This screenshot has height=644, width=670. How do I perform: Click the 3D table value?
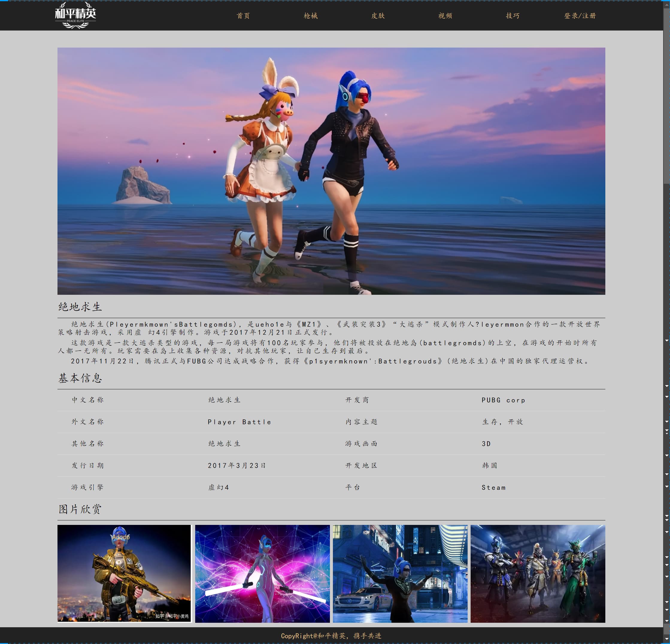(x=486, y=444)
